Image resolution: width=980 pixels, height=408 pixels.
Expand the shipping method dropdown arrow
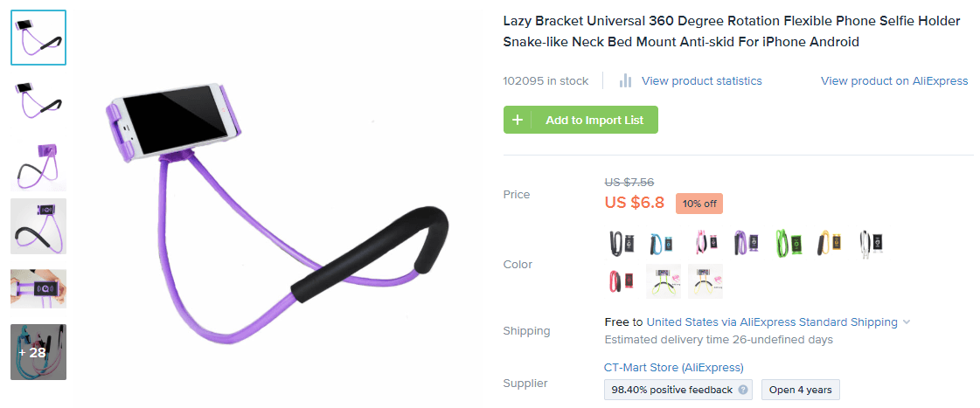click(x=907, y=322)
